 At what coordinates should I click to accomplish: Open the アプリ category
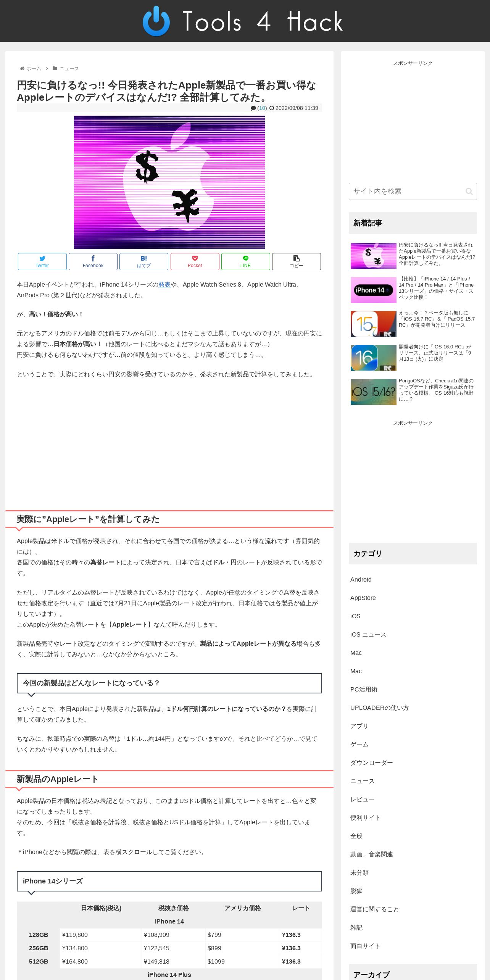tap(359, 726)
